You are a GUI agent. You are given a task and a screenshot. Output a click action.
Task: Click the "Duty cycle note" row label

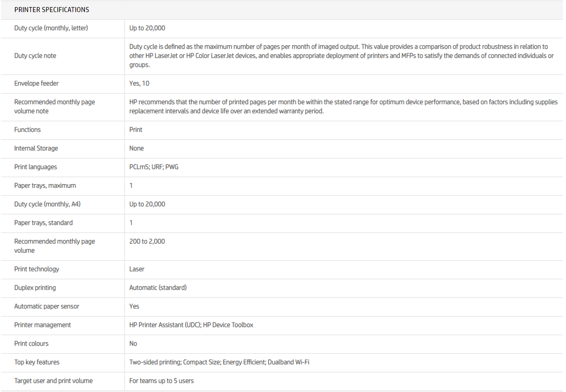(x=35, y=56)
